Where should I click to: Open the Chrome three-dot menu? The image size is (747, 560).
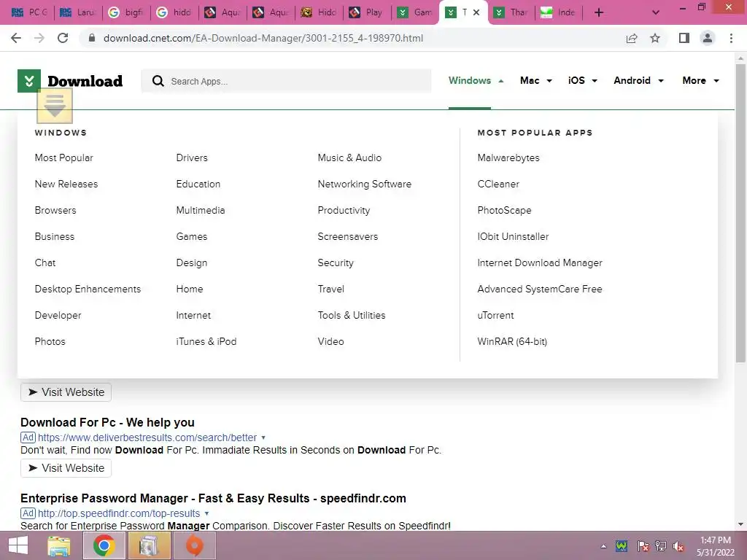pos(731,38)
